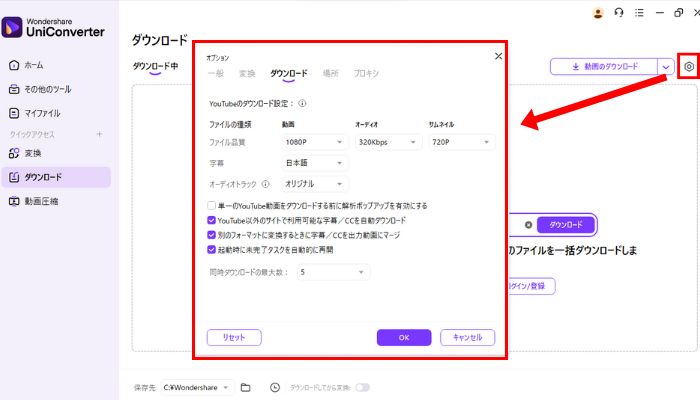Open the hamburger menu icon in title bar
Image resolution: width=700 pixels, height=400 pixels.
tap(642, 12)
